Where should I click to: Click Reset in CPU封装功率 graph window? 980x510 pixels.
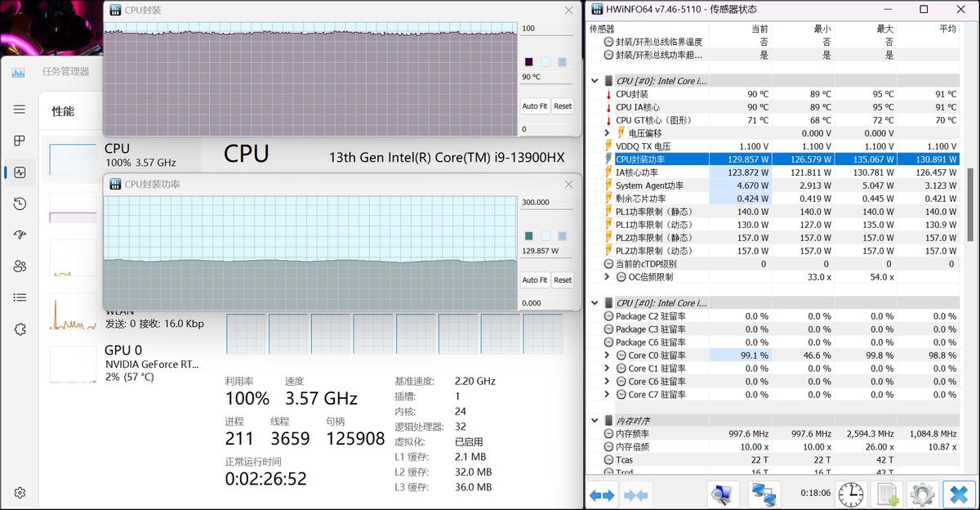563,280
